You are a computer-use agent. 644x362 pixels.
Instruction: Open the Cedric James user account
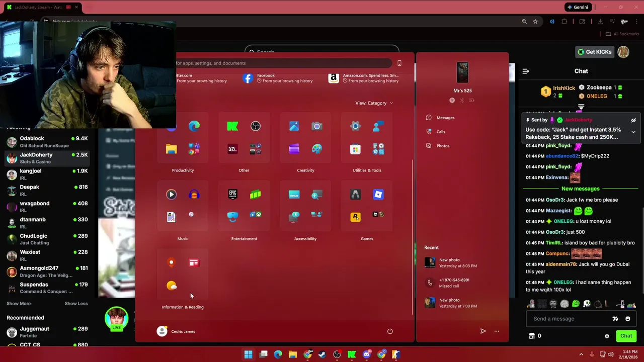(176, 331)
